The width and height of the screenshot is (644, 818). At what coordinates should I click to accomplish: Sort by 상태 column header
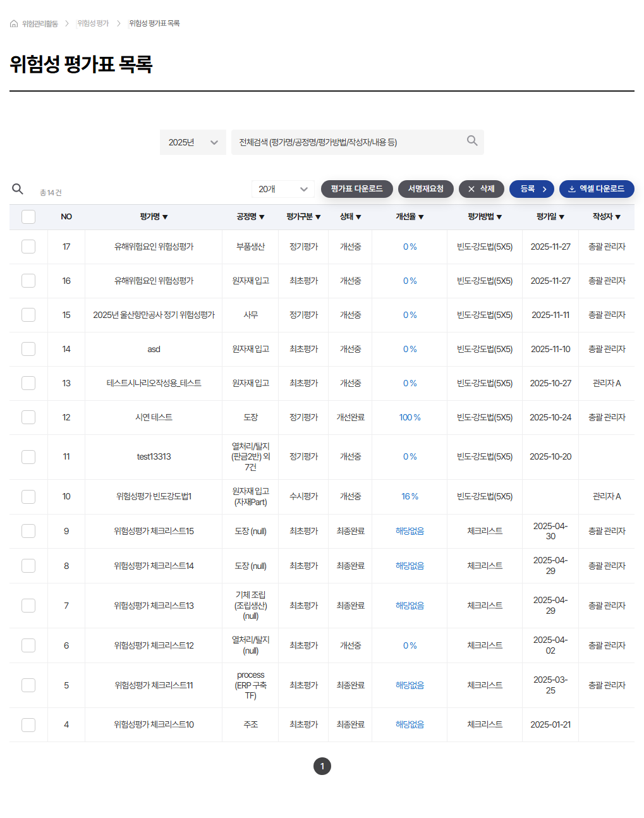pos(350,217)
